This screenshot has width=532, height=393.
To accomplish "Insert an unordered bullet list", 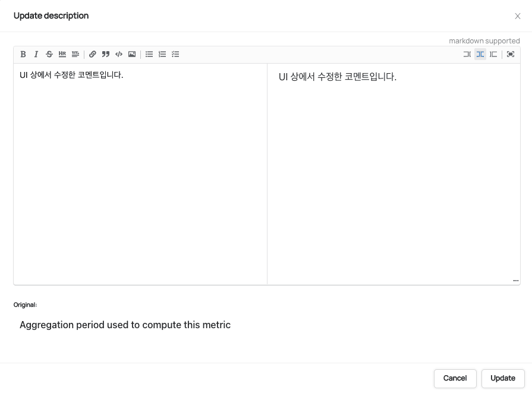I will 149,54.
